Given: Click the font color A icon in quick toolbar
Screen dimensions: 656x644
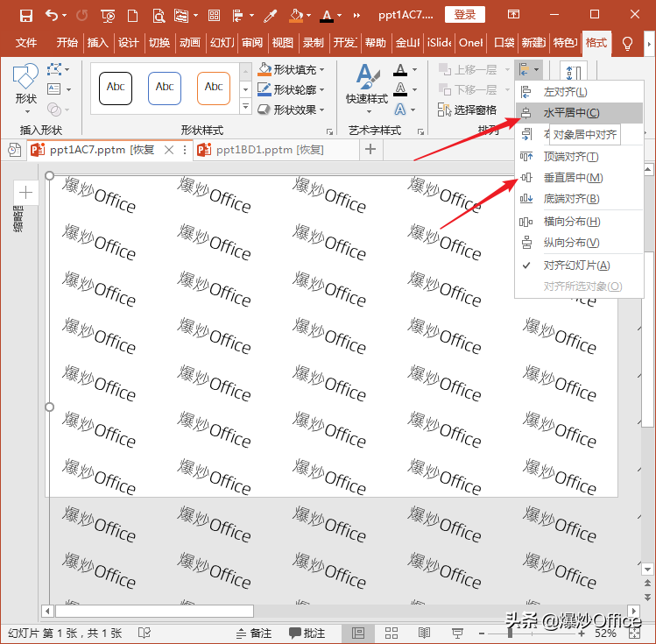Looking at the screenshot, I should pyautogui.click(x=327, y=16).
